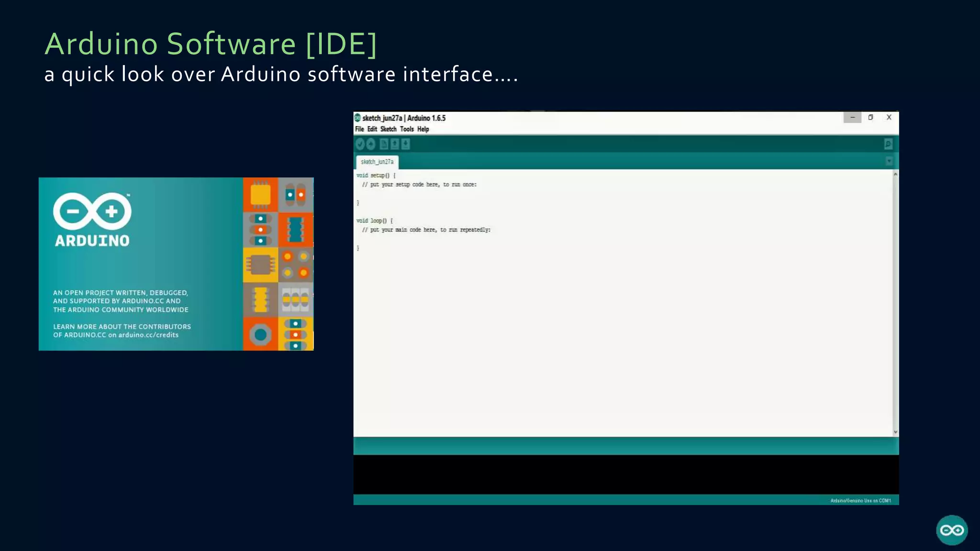Open the File menu
Viewport: 980px width, 551px height.
point(359,129)
